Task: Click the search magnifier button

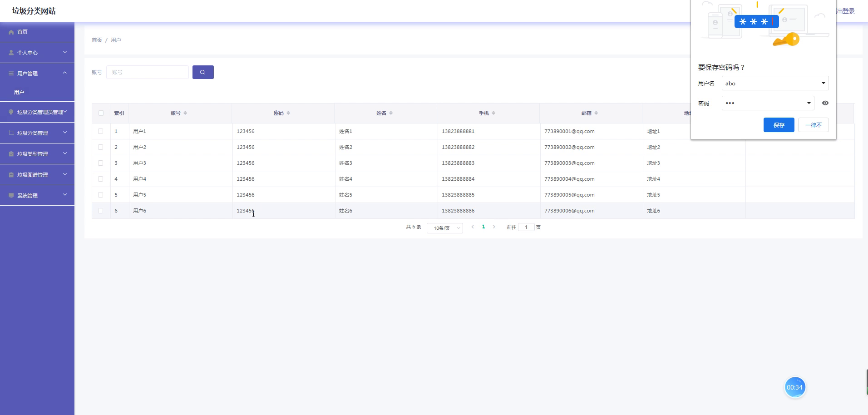Action: click(203, 72)
